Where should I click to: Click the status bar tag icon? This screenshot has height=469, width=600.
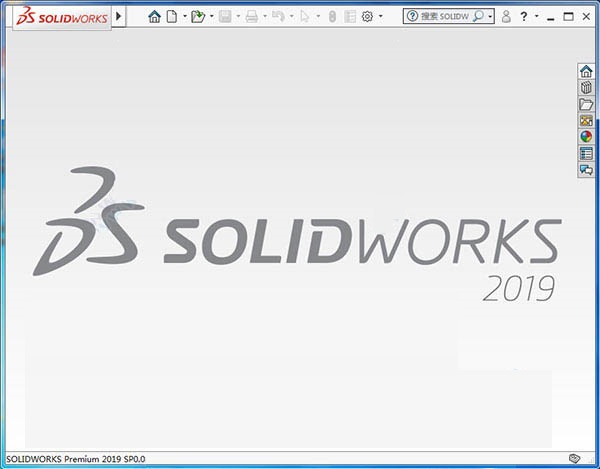(574, 458)
